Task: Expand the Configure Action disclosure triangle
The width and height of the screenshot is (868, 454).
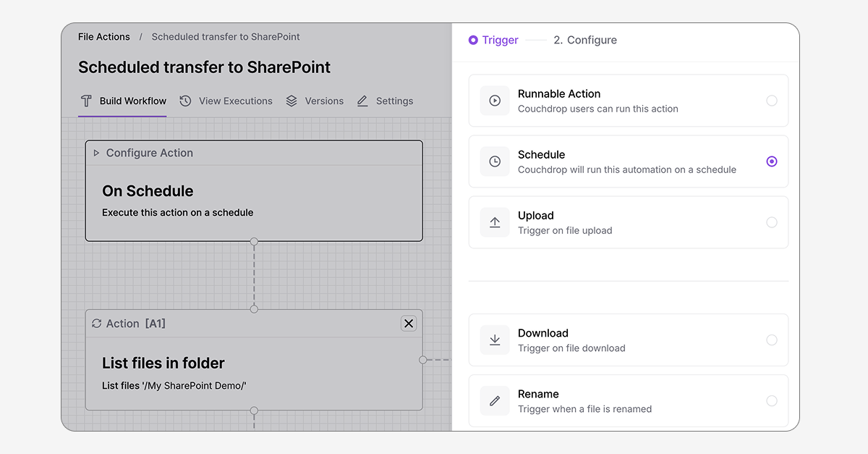Action: (x=96, y=153)
